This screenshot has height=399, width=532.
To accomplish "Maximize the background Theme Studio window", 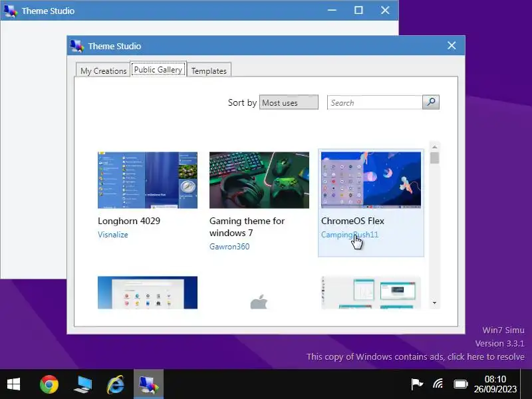I will coord(358,10).
